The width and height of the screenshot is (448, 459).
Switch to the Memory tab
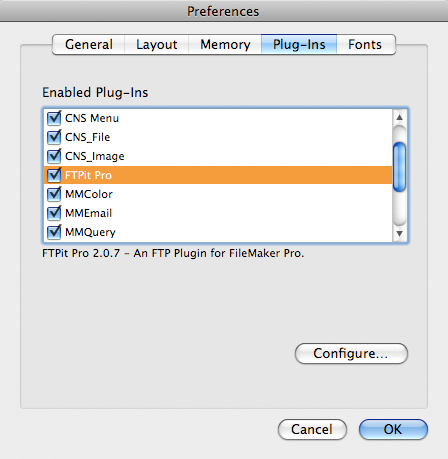tap(225, 45)
